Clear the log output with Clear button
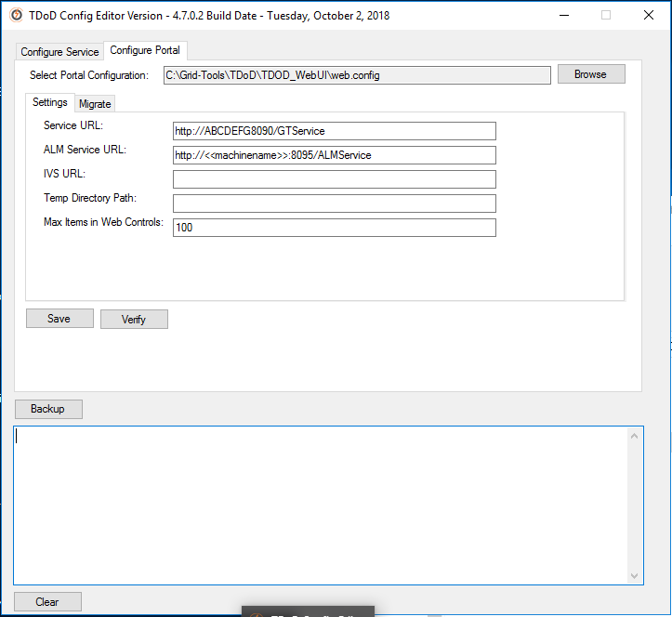Screen dimensions: 672x617 (47, 602)
